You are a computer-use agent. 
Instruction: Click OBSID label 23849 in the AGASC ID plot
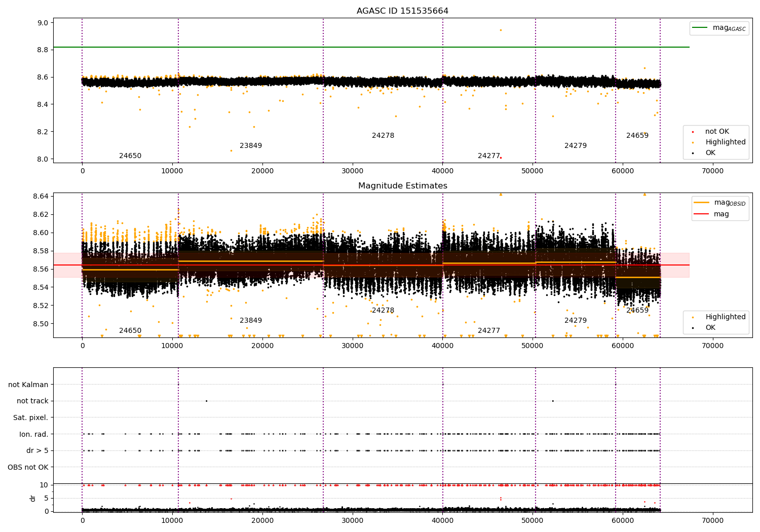pyautogui.click(x=251, y=146)
